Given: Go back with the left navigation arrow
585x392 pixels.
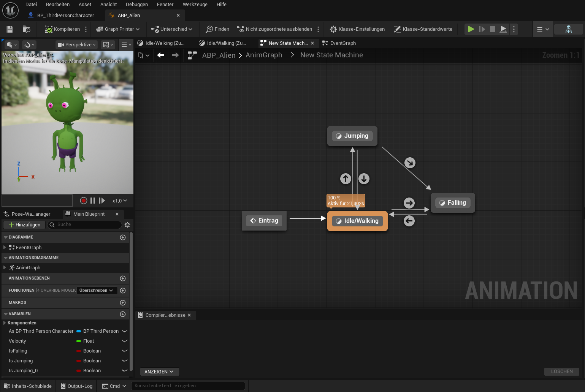Looking at the screenshot, I should pyautogui.click(x=161, y=55).
